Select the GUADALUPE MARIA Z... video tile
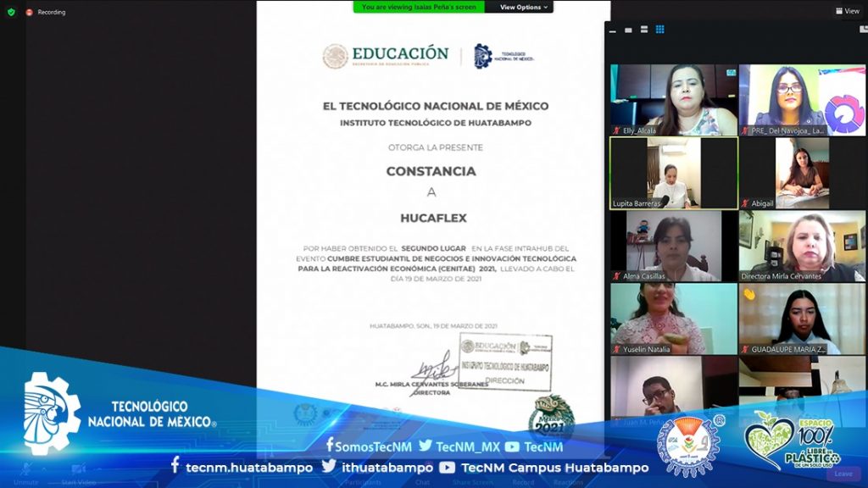This screenshot has width=868, height=488. click(802, 319)
